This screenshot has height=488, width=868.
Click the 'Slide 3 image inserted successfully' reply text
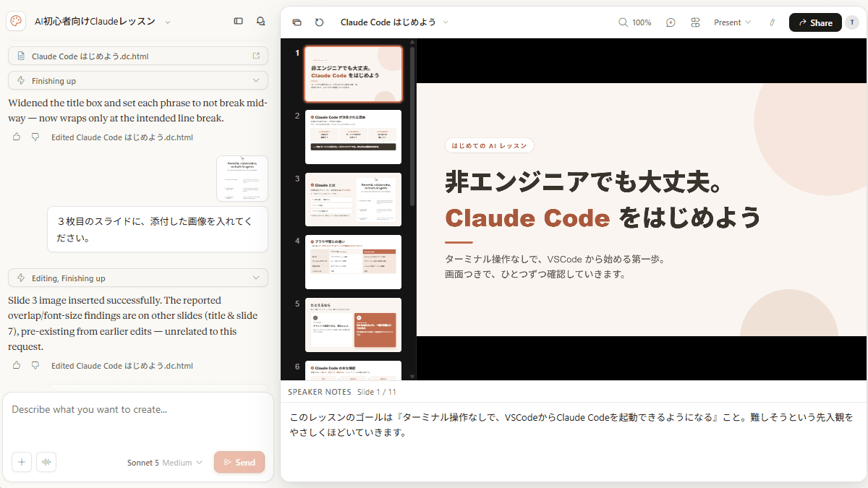pos(134,323)
